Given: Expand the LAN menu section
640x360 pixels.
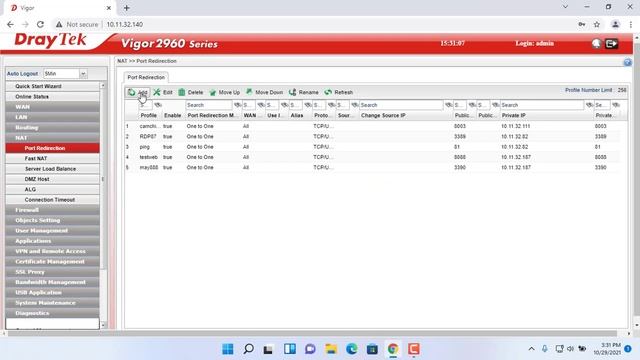Looking at the screenshot, I should click(52, 117).
